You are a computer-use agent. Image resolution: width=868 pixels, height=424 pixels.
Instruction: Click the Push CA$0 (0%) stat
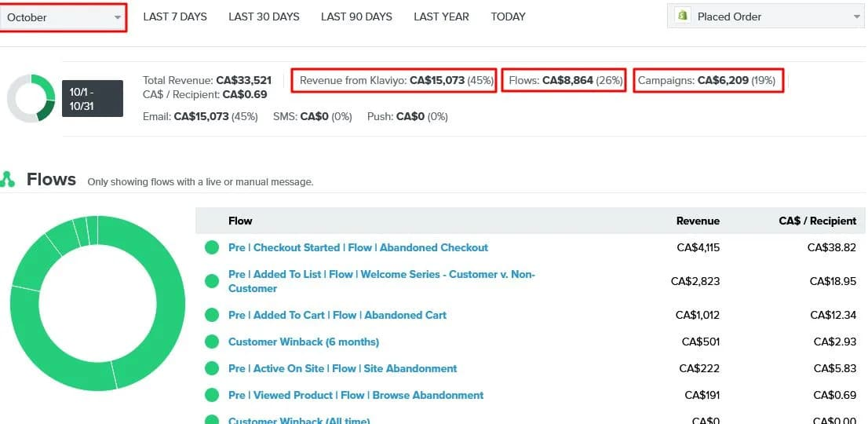pyautogui.click(x=407, y=117)
